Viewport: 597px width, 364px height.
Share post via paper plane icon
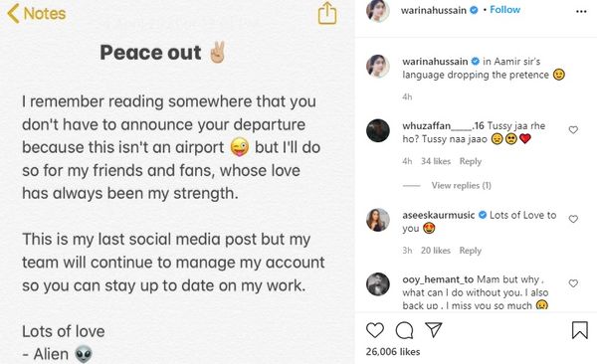[433, 330]
